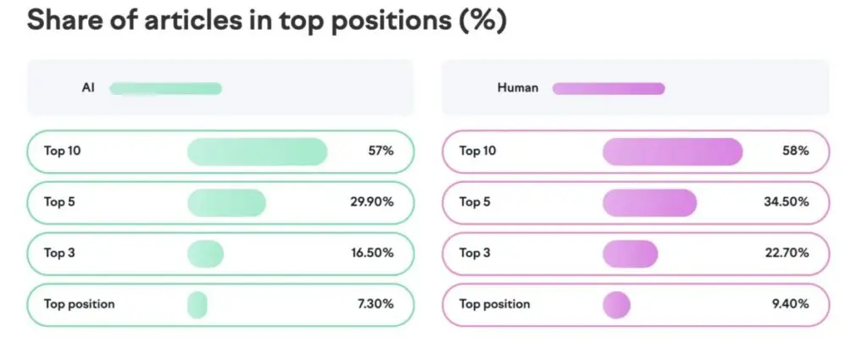868x360 pixels.
Task: Click the AI Top 10 green bar
Action: pos(257,152)
